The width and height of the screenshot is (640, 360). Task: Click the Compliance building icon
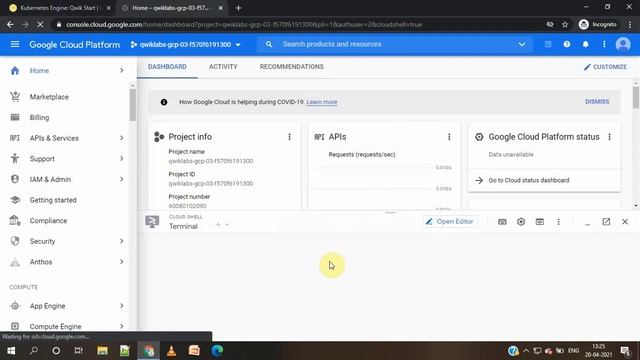pos(15,220)
